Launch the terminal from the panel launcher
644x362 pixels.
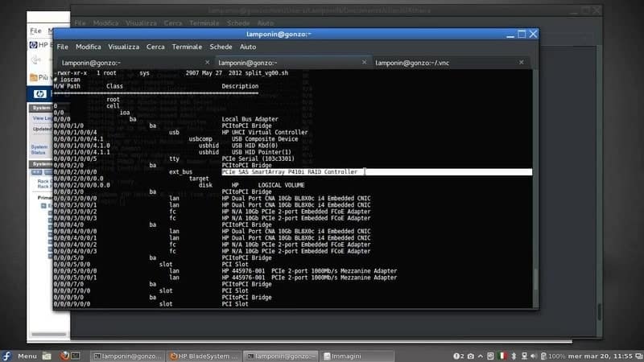tap(76, 356)
